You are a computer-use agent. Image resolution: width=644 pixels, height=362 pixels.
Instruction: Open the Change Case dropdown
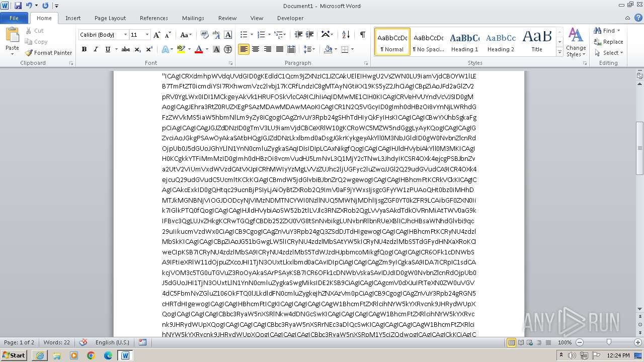click(x=186, y=35)
